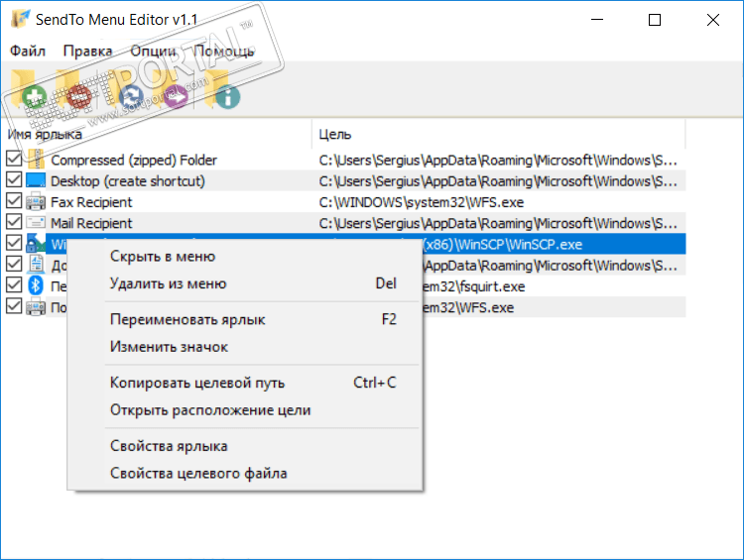
Task: Click the C:\WINDOWS\system32\WFS.exe path of Fax Recipient
Action: tap(422, 202)
